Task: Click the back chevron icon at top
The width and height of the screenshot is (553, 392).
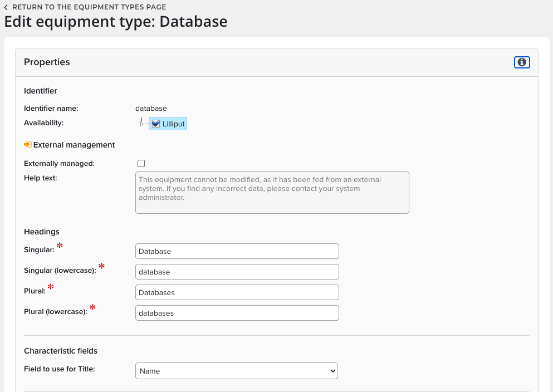Action: (6, 7)
